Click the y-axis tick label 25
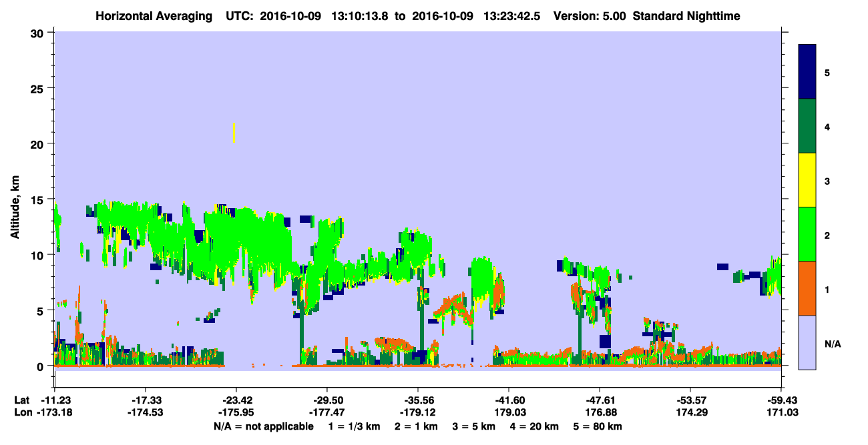The image size is (868, 445). 38,88
